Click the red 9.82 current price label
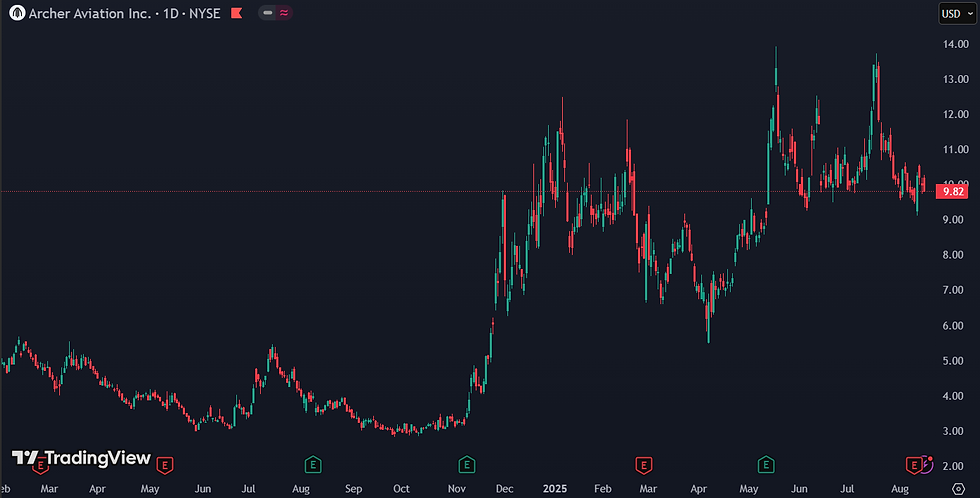Image resolution: width=980 pixels, height=498 pixels. pos(952,191)
